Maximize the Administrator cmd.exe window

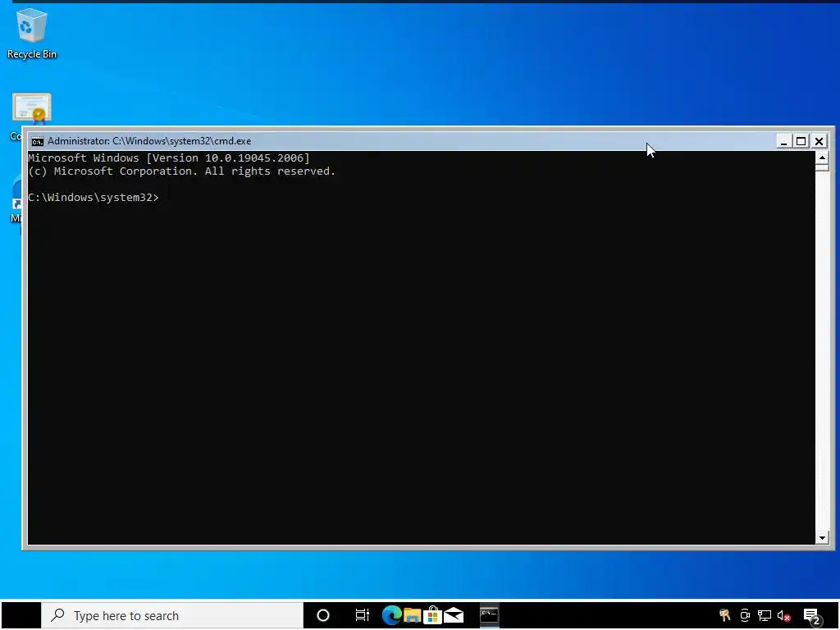click(801, 141)
